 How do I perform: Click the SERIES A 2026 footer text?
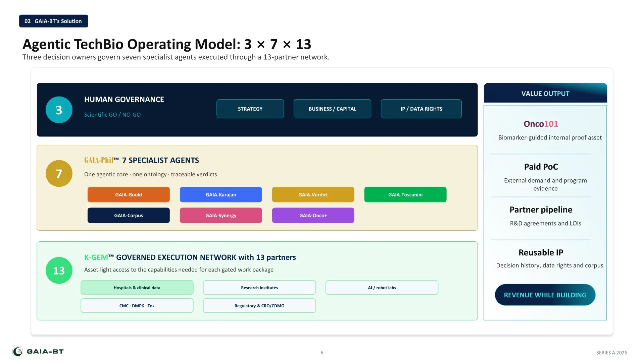612,353
